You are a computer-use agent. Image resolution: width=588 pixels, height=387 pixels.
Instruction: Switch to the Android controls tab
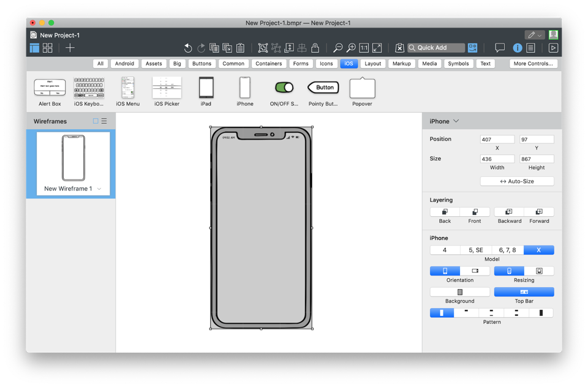point(124,64)
